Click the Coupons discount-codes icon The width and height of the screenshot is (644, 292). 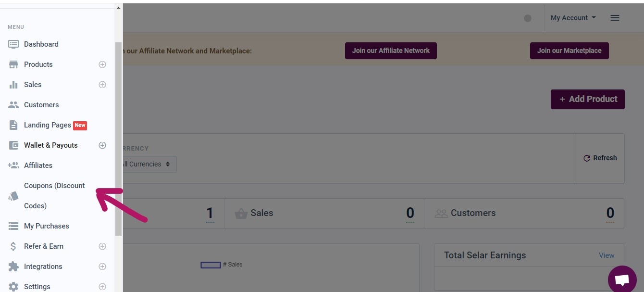(x=13, y=196)
